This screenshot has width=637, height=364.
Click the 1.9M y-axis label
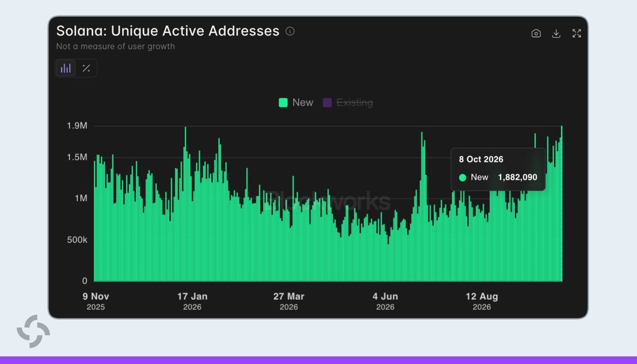pos(77,126)
